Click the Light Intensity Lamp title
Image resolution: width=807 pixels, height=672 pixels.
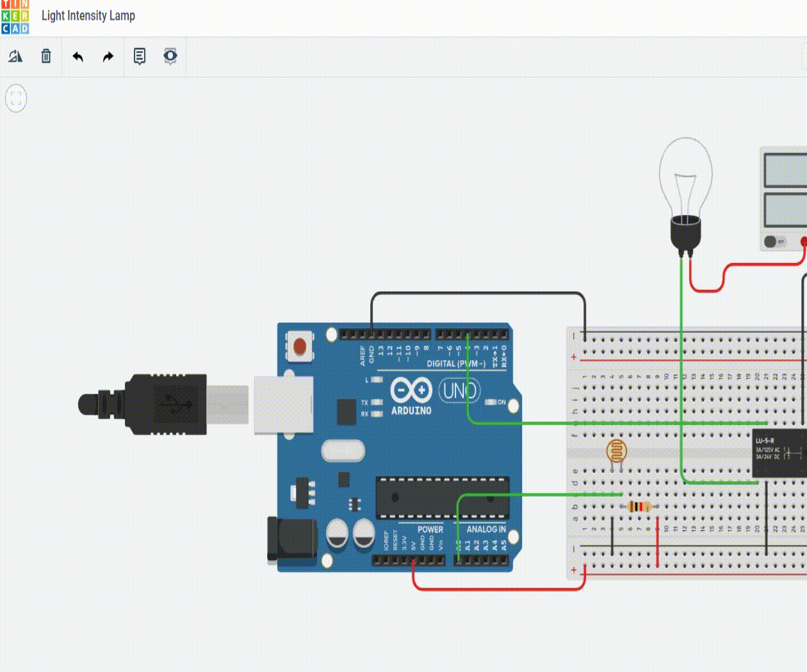(88, 15)
